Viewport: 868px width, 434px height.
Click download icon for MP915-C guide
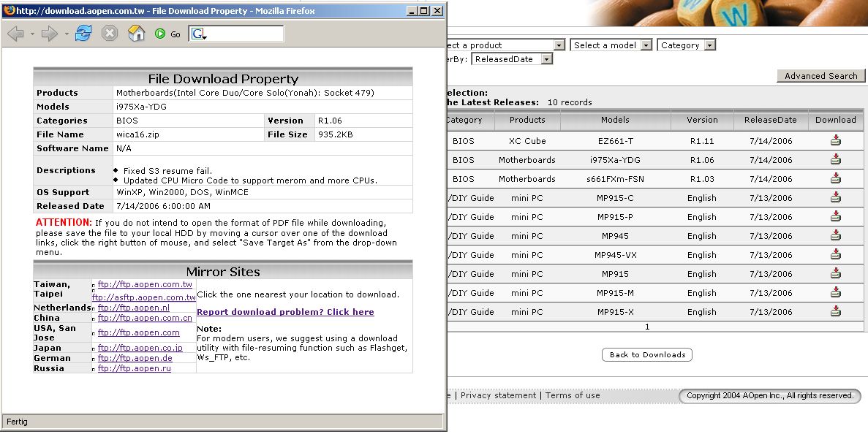click(835, 197)
